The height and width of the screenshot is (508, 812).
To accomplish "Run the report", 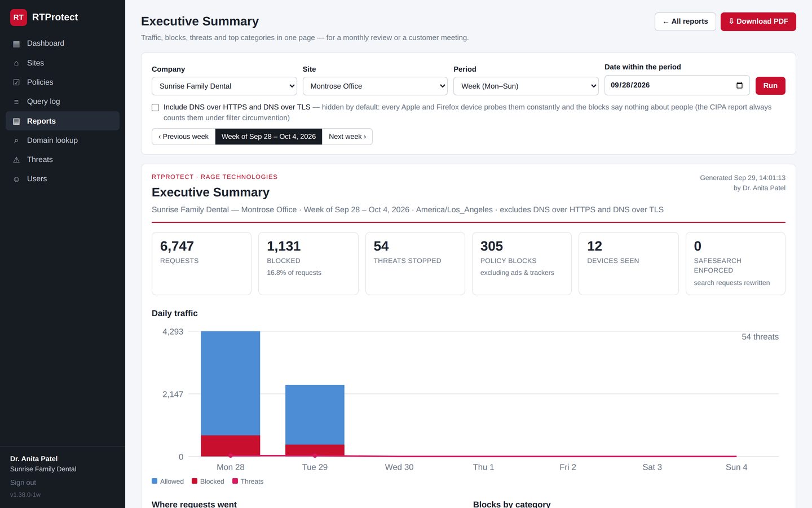I will click(x=770, y=86).
